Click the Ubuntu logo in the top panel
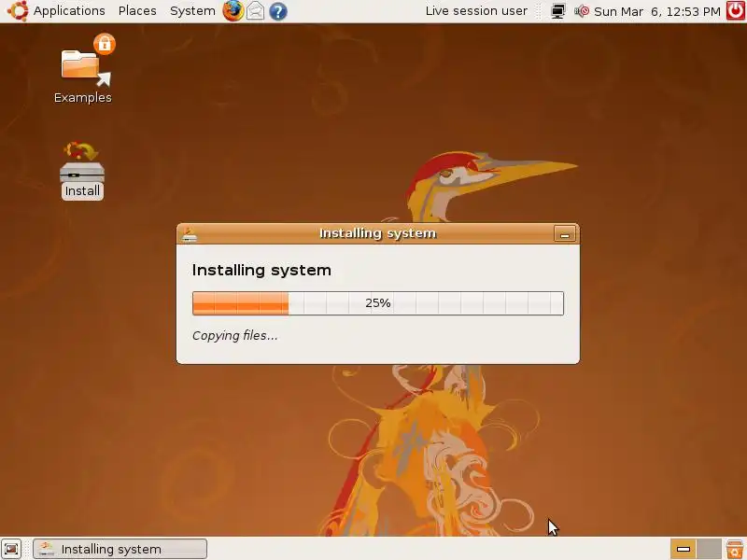The height and width of the screenshot is (560, 747). click(18, 11)
